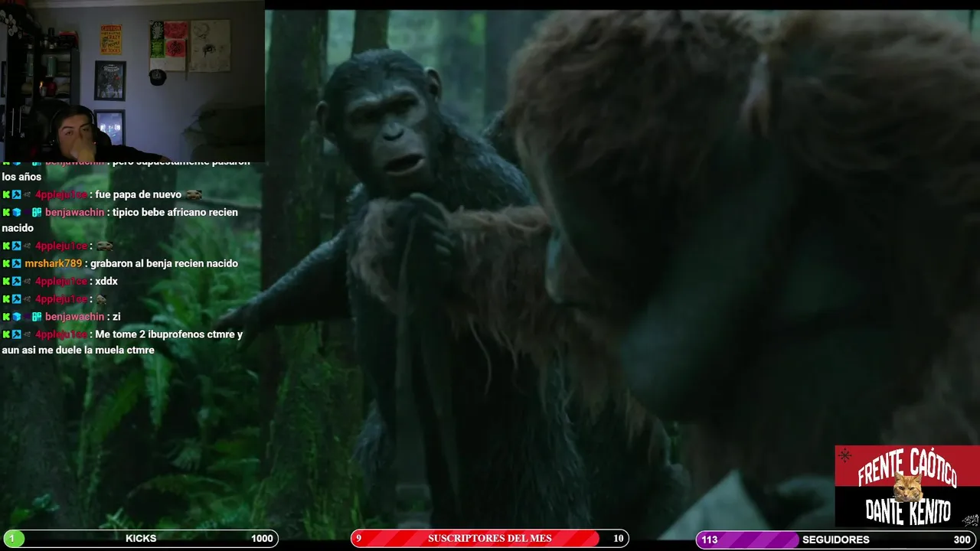The width and height of the screenshot is (980, 551).
Task: Click the Kick badge beside mrshark789
Action: tap(6, 263)
